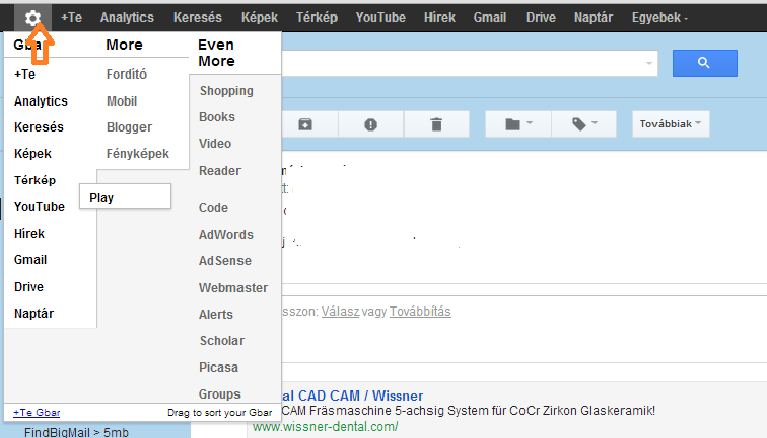Open the Move to folder dropdown
Viewport: 767px width, 438px height.
click(518, 124)
